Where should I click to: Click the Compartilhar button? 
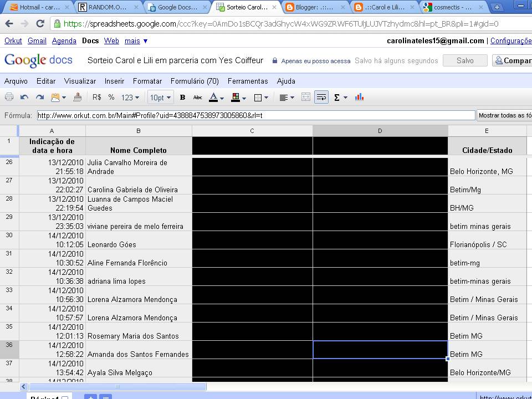point(512,60)
